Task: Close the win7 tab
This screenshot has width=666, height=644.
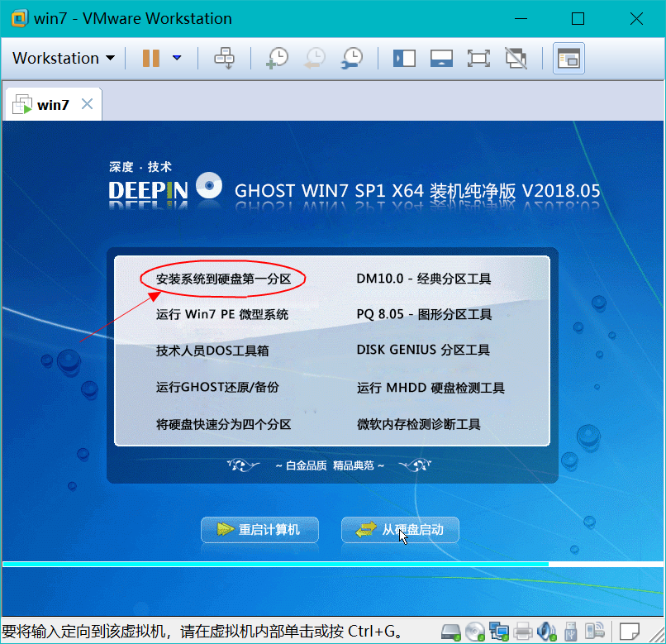Action: [87, 103]
